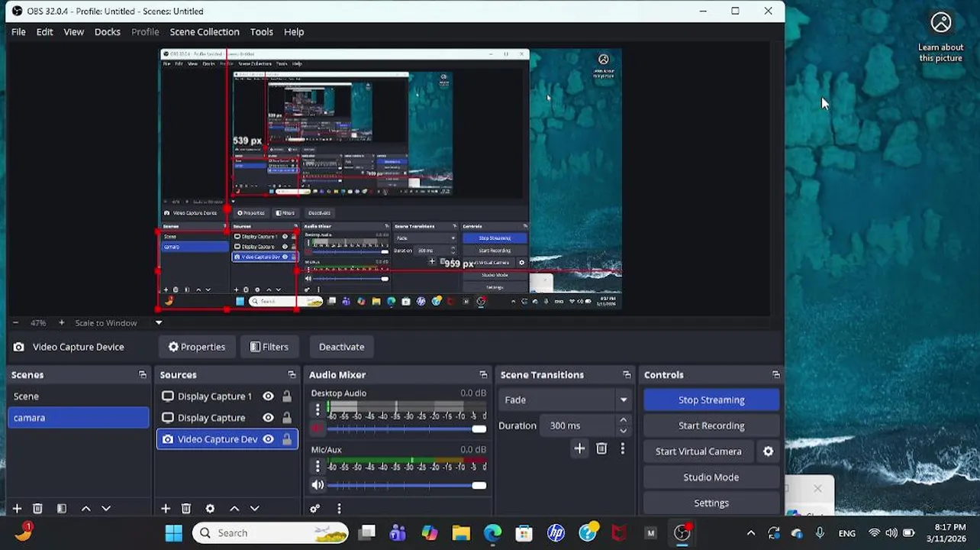Open Windows Start menu on taskbar
The height and width of the screenshot is (550, 980).
pos(173,533)
